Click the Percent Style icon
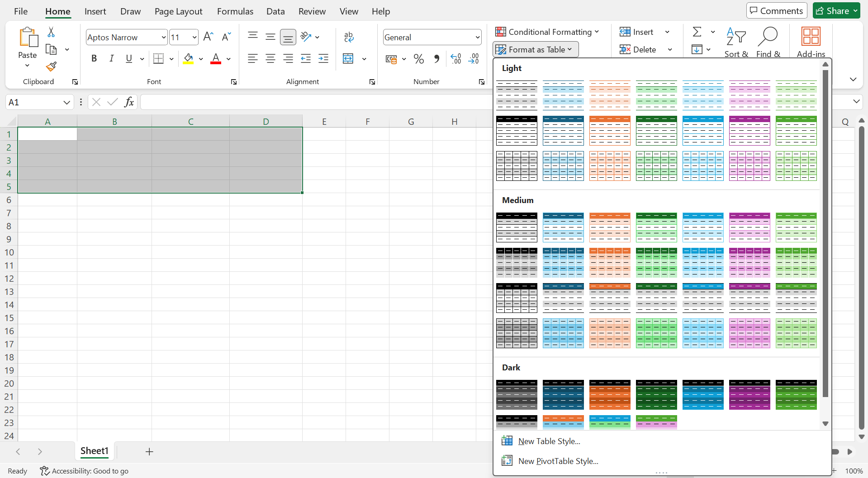Screen dimensions: 868x478 point(419,59)
